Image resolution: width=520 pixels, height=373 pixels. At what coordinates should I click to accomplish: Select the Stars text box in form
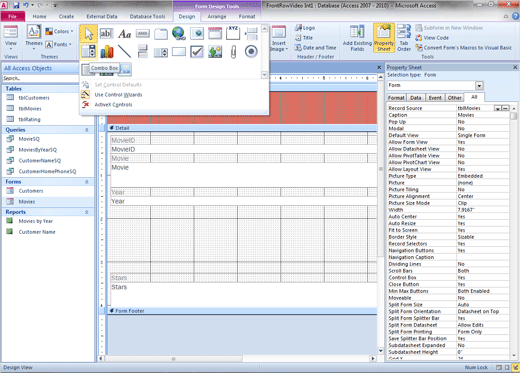(x=244, y=294)
